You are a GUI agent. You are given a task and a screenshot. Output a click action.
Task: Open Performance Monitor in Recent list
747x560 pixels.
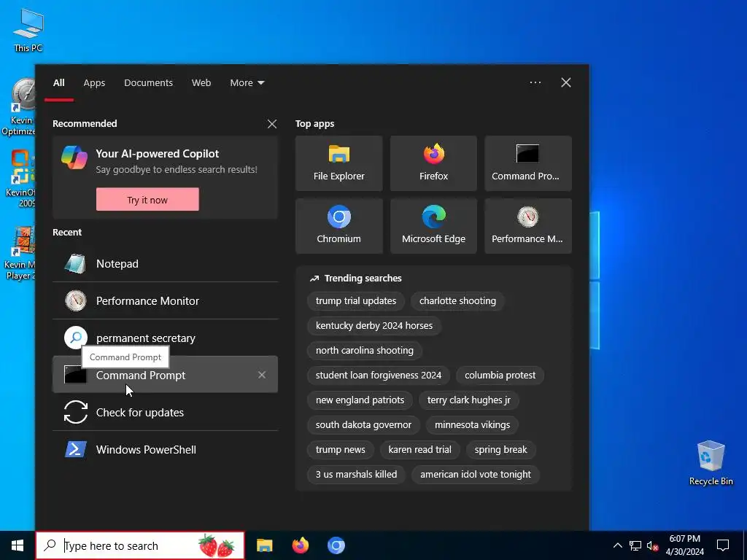165,301
